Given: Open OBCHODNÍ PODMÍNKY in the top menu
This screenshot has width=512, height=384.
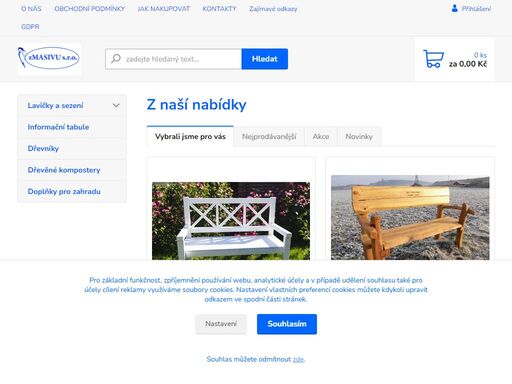Looking at the screenshot, I should [89, 9].
